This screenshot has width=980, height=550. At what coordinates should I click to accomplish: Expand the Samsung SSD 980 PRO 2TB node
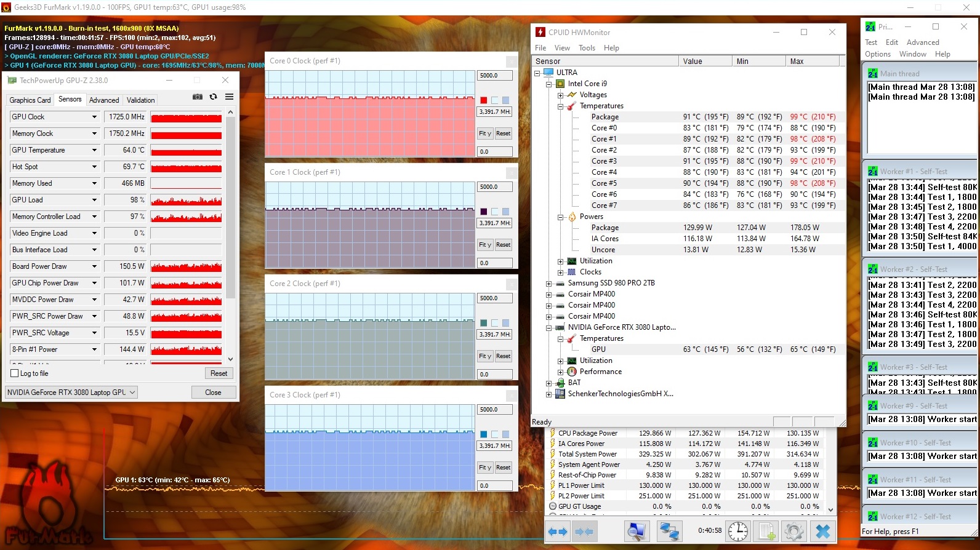coord(549,284)
